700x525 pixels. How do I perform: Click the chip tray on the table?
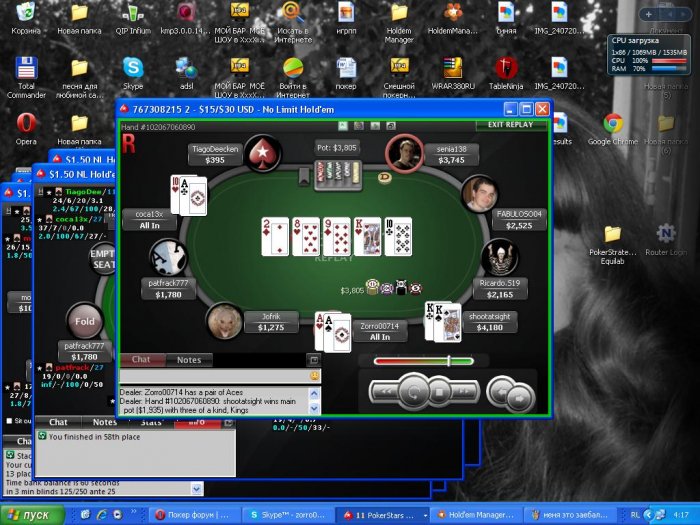338,175
